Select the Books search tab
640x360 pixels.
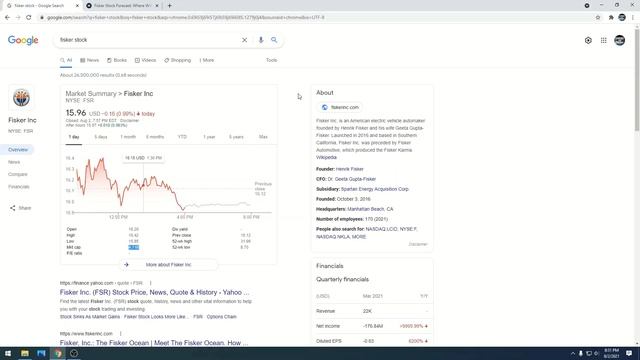pos(117,60)
